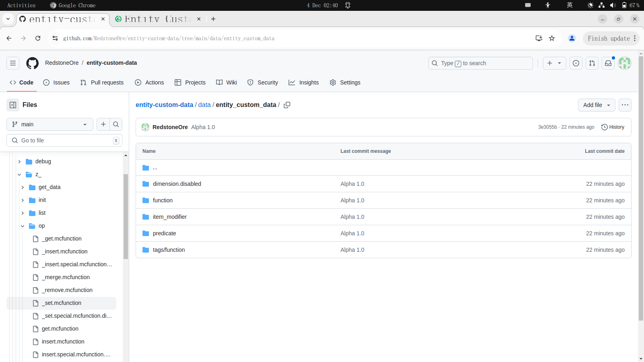Open _merge.mcfunction in file tree

coord(66,278)
